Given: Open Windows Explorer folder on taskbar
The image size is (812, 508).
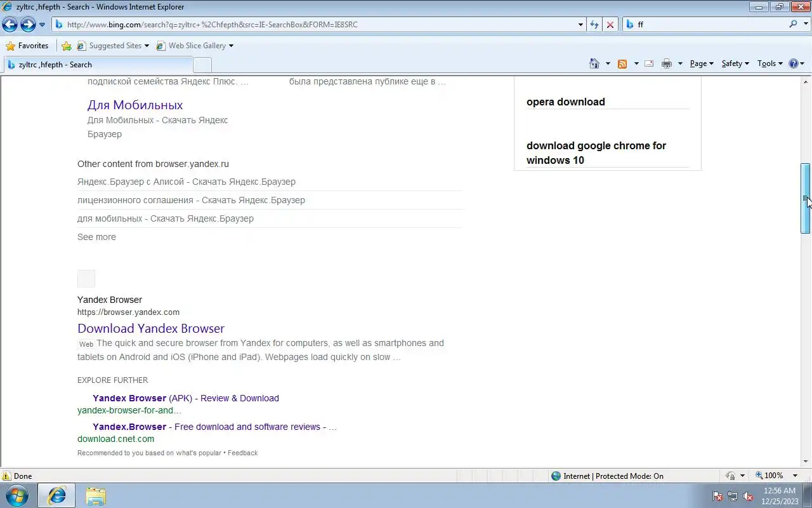Looking at the screenshot, I should click(96, 495).
